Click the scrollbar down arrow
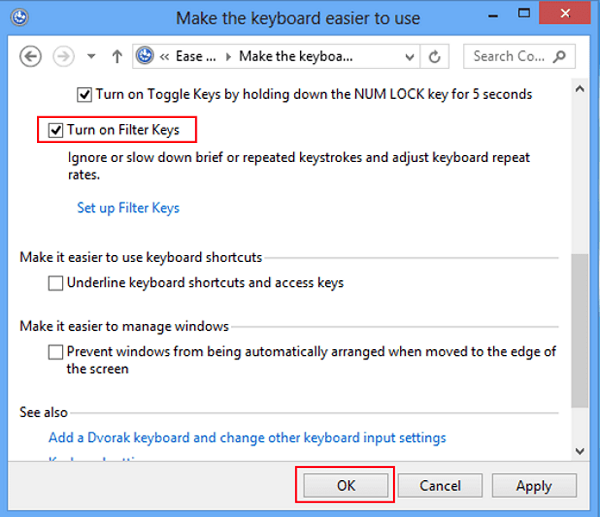 click(x=580, y=451)
